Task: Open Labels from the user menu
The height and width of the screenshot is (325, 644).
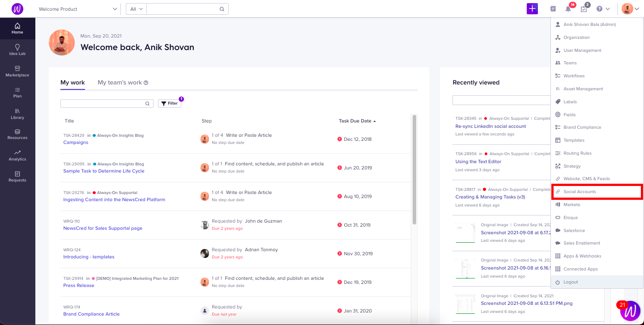Action: 597,102
